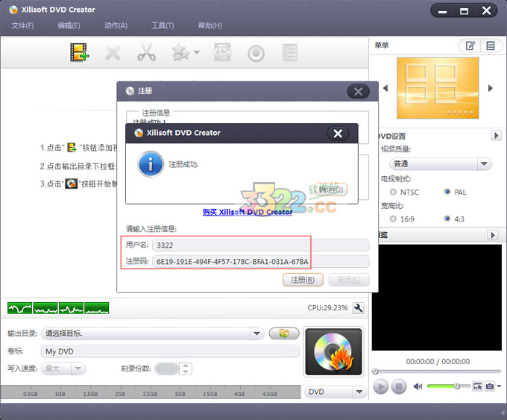The width and height of the screenshot is (507, 420).
Task: Increase the burn copies stepper
Action: (186, 366)
